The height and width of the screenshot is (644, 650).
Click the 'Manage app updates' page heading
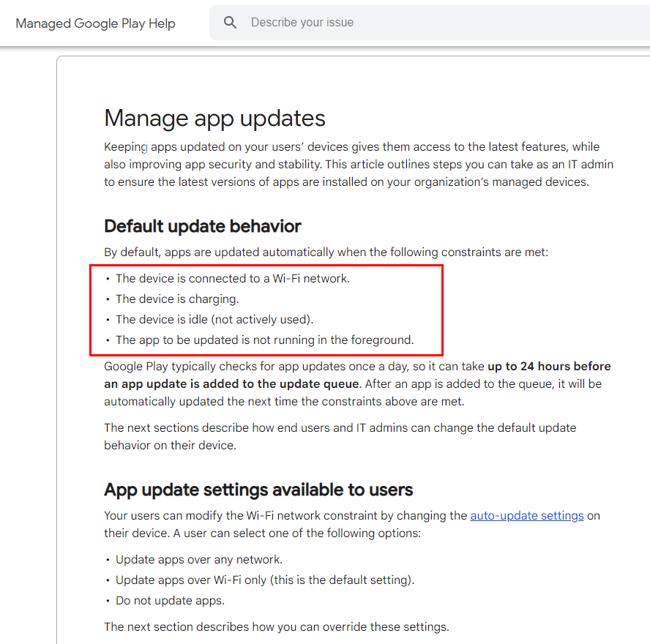(214, 118)
